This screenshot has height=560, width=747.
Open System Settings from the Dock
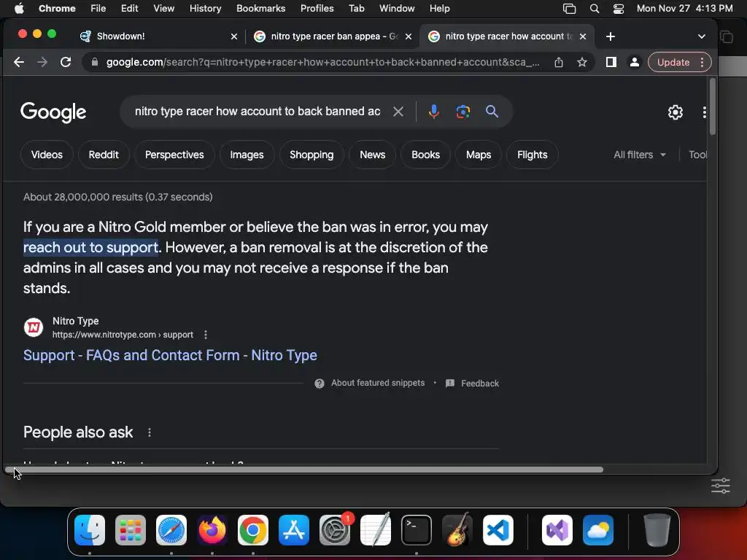click(335, 530)
